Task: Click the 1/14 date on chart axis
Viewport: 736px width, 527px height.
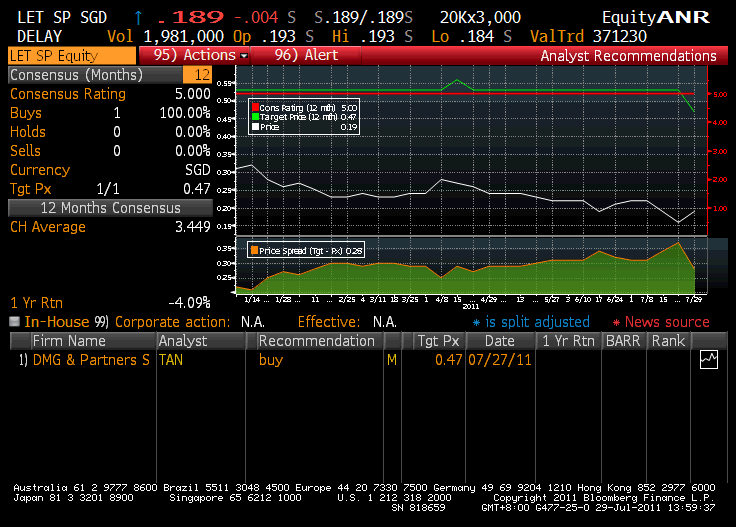Action: pyautogui.click(x=252, y=299)
